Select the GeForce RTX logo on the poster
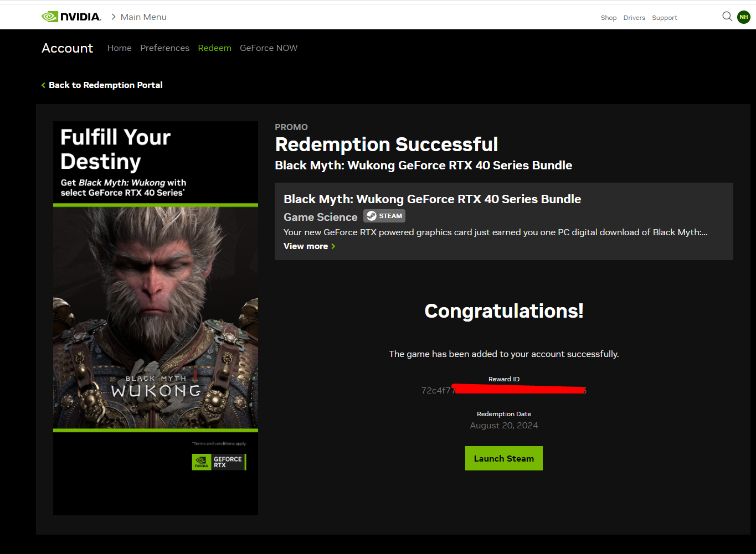 [x=219, y=461]
